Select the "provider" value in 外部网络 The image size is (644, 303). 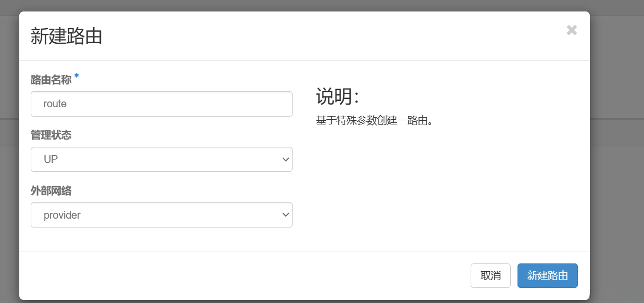point(62,215)
